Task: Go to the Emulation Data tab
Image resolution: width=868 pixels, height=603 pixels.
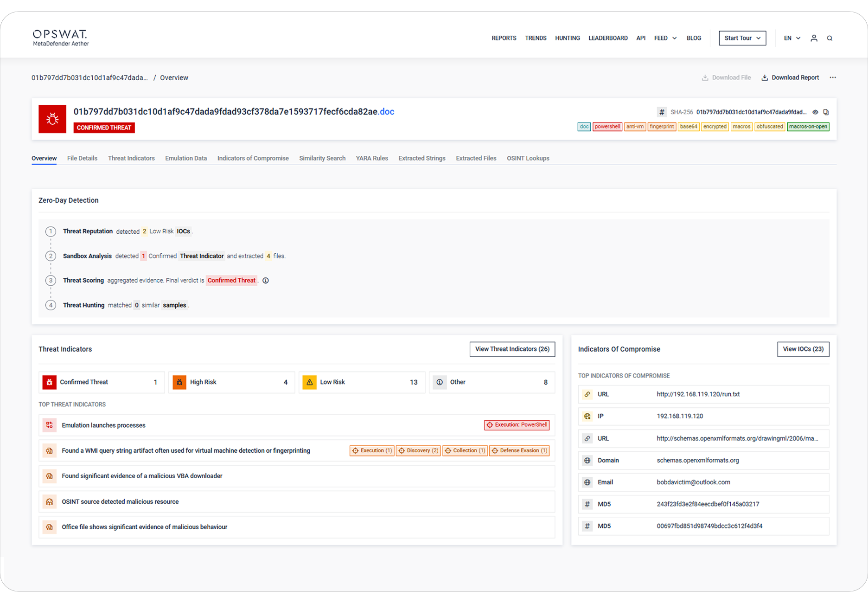Action: [x=186, y=158]
